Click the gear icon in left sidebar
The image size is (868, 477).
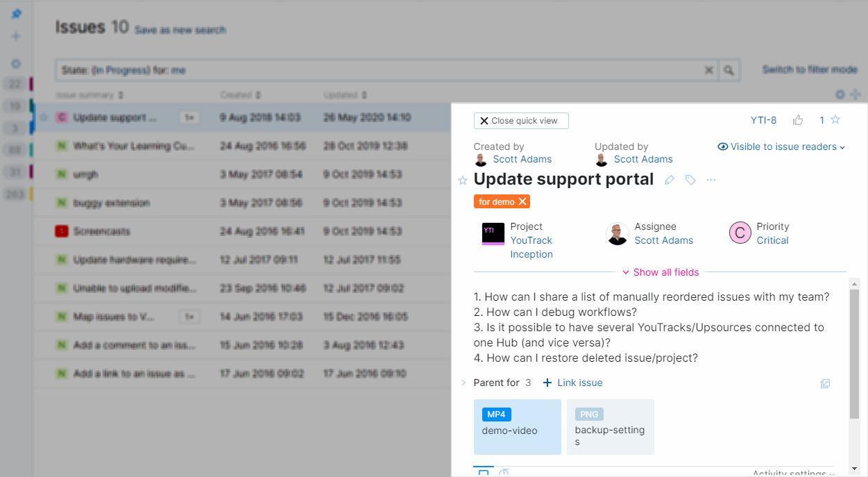(16, 64)
